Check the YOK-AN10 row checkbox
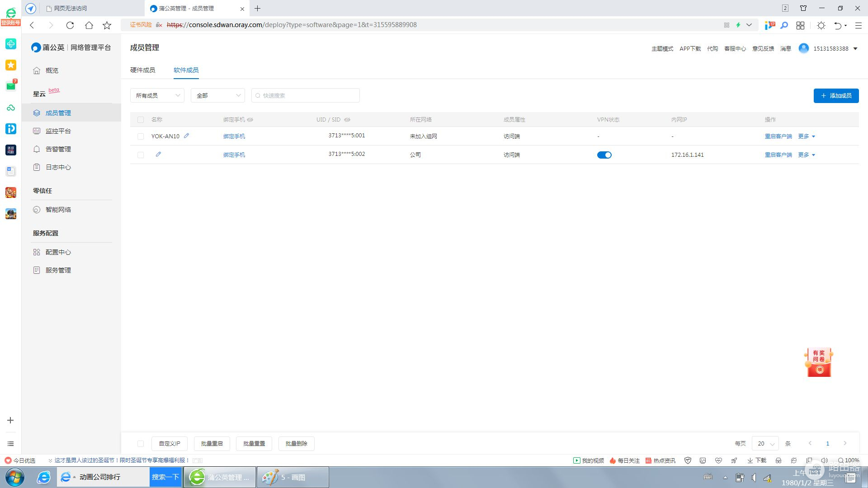 (141, 136)
